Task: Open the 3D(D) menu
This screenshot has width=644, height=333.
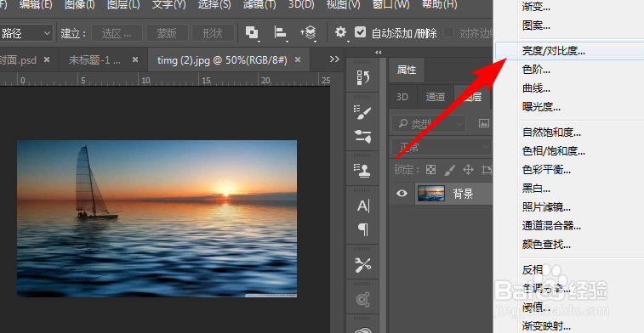Action: coord(301,5)
